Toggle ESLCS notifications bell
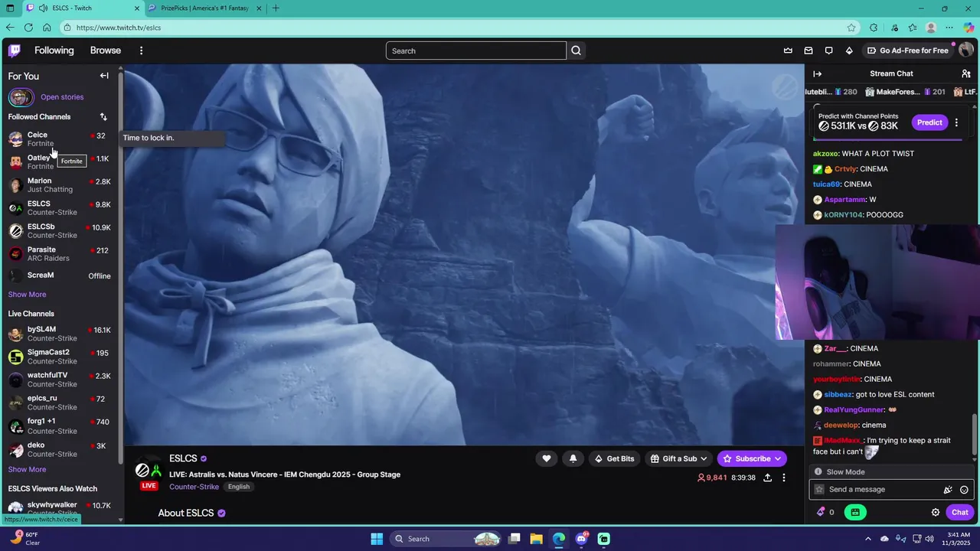This screenshot has width=980, height=551. coord(573,458)
